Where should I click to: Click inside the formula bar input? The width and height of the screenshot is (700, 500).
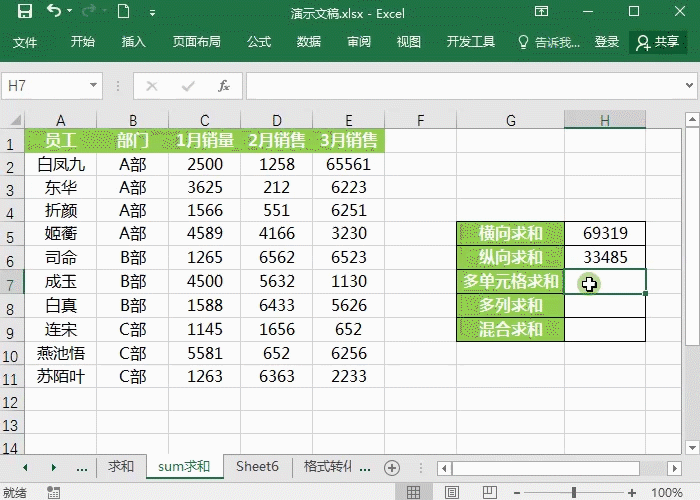(464, 86)
